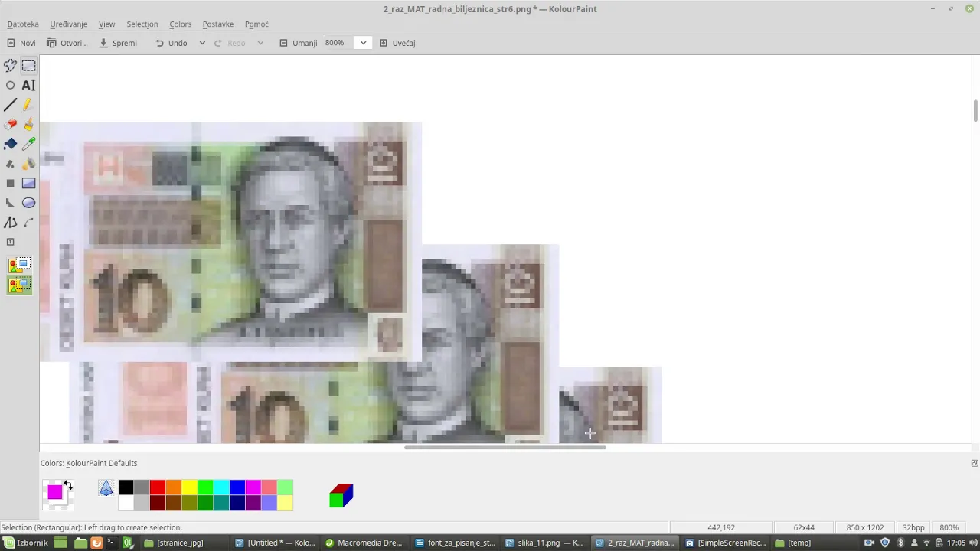The image size is (980, 551).
Task: Select the free-form selection tool
Action: pos(10,66)
